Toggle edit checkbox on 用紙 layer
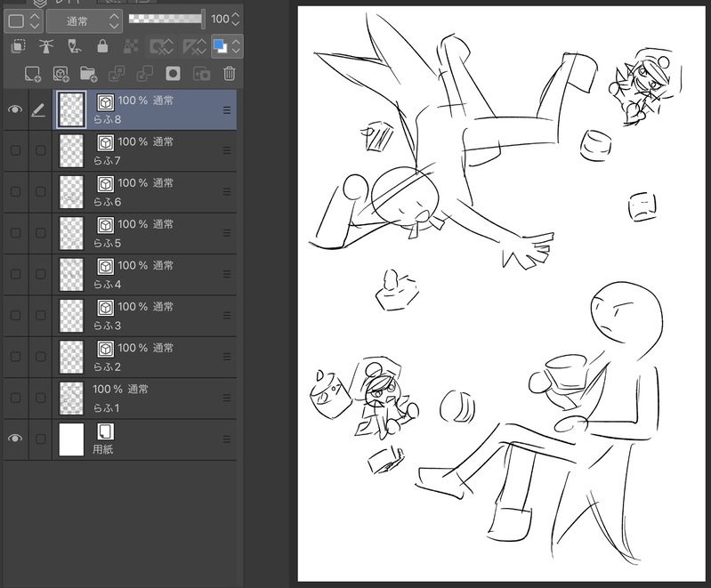The width and height of the screenshot is (711, 588). coord(41,439)
